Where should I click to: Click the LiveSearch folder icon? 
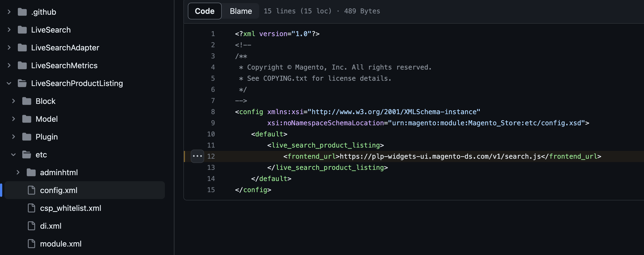click(x=22, y=30)
